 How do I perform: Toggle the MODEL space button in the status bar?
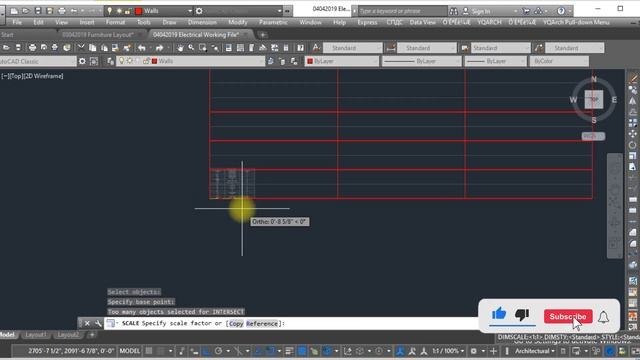(x=130, y=351)
